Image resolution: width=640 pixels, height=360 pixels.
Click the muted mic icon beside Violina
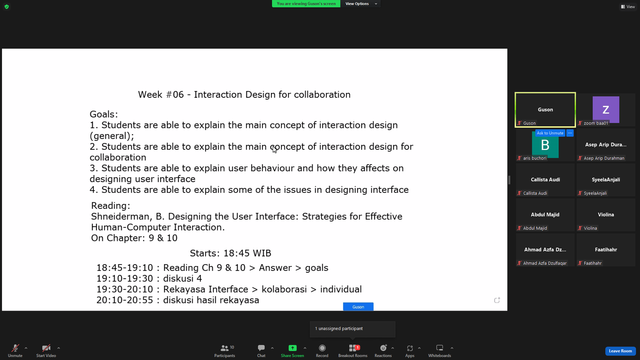point(580,228)
